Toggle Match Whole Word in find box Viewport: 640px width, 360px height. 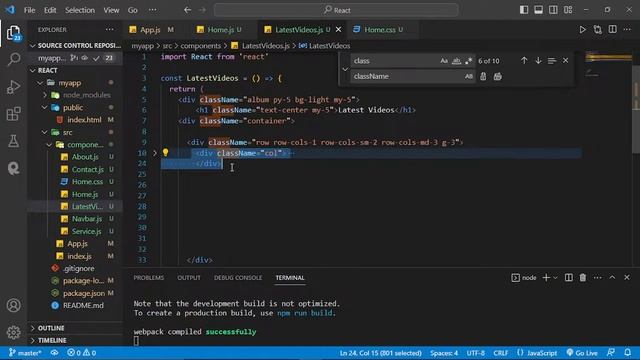456,61
